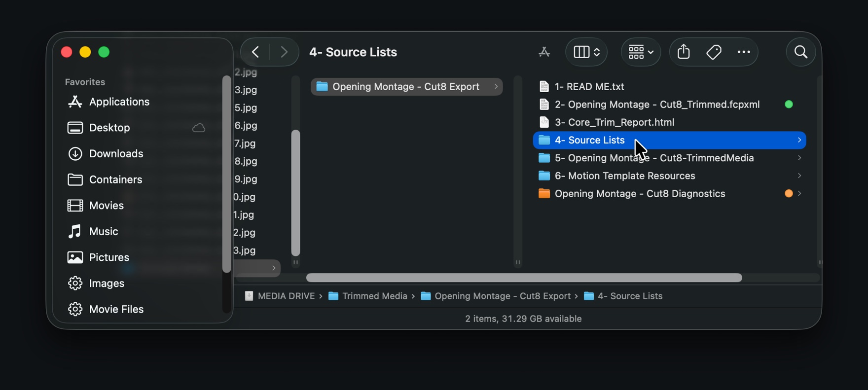Click the horizontal scrollbar thumb
This screenshot has height=390, width=868.
524,278
